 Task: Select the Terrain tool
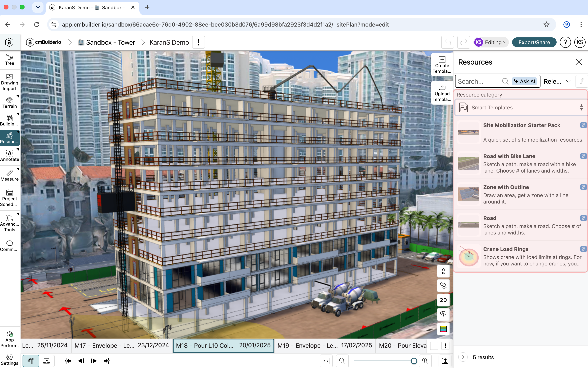9,103
